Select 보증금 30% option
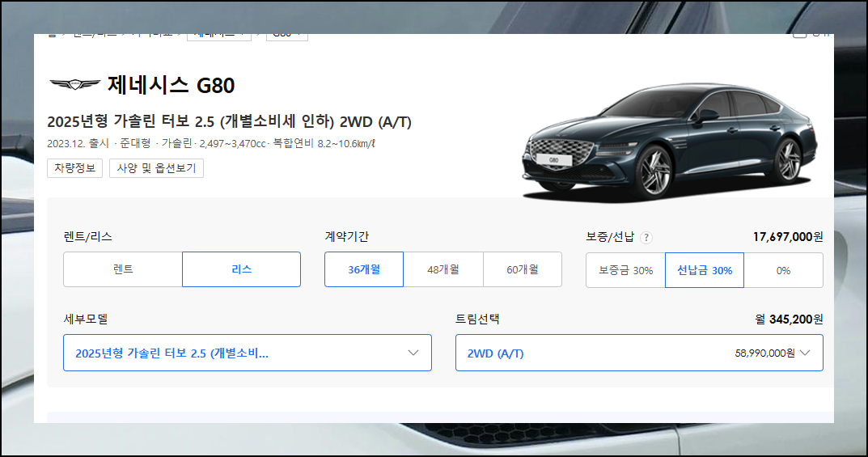This screenshot has width=868, height=457. point(625,270)
